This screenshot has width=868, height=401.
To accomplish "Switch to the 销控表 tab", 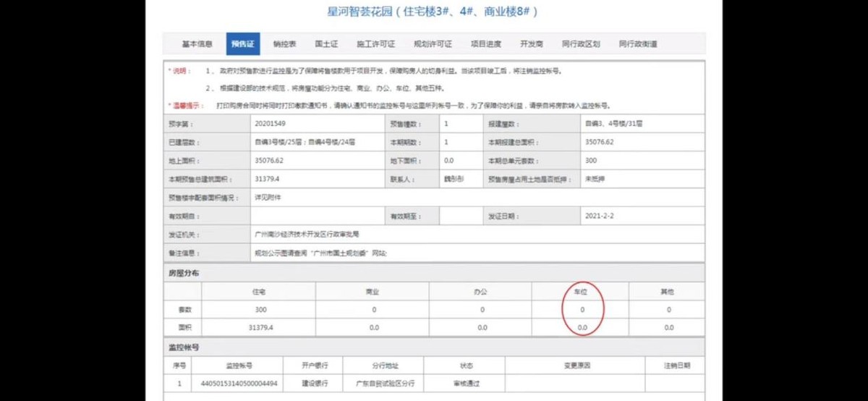I will 285,44.
